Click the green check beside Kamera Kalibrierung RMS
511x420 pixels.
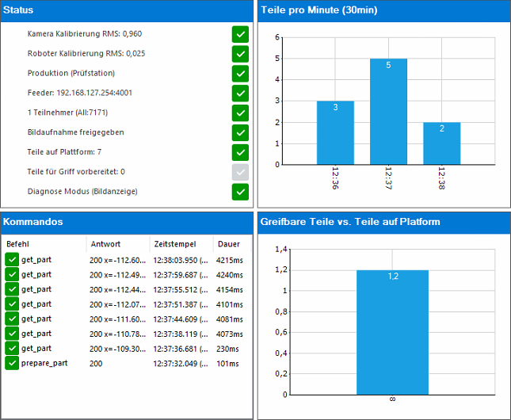click(240, 34)
